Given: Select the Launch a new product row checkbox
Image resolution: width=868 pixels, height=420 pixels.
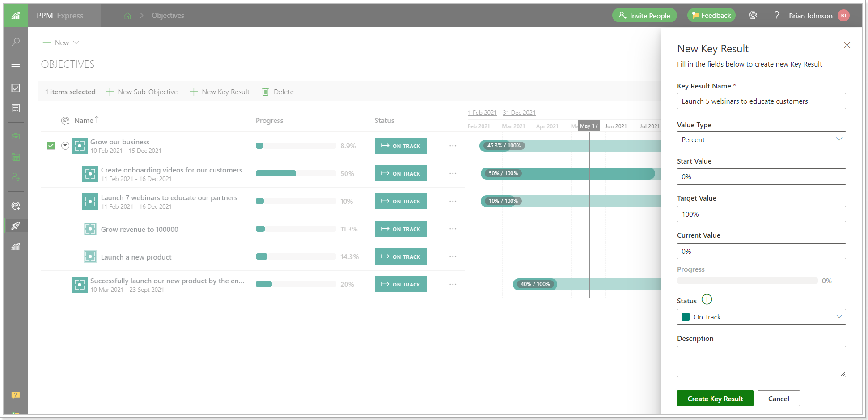Looking at the screenshot, I should (51, 256).
